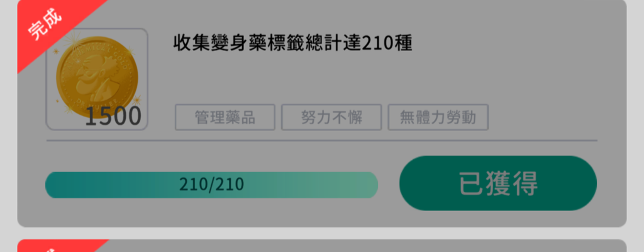Tap the gold coin reward icon

(97, 77)
